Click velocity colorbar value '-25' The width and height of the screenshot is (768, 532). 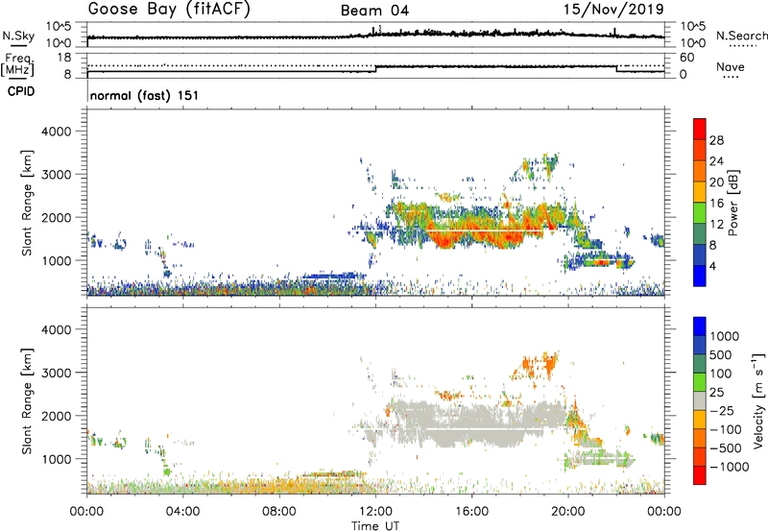point(722,410)
